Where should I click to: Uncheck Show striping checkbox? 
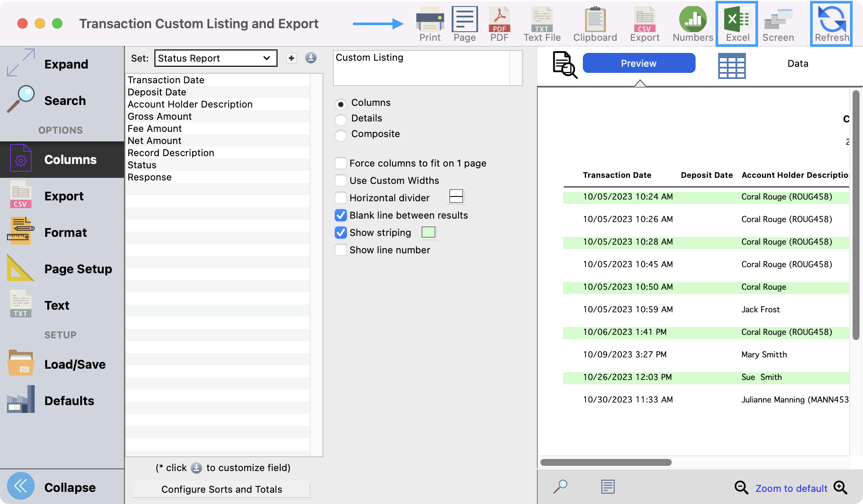tap(341, 233)
